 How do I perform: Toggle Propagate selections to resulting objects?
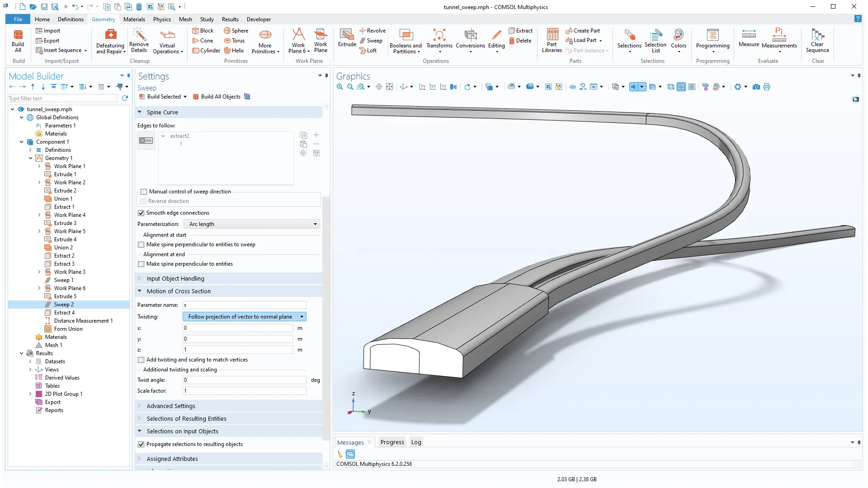click(x=141, y=444)
